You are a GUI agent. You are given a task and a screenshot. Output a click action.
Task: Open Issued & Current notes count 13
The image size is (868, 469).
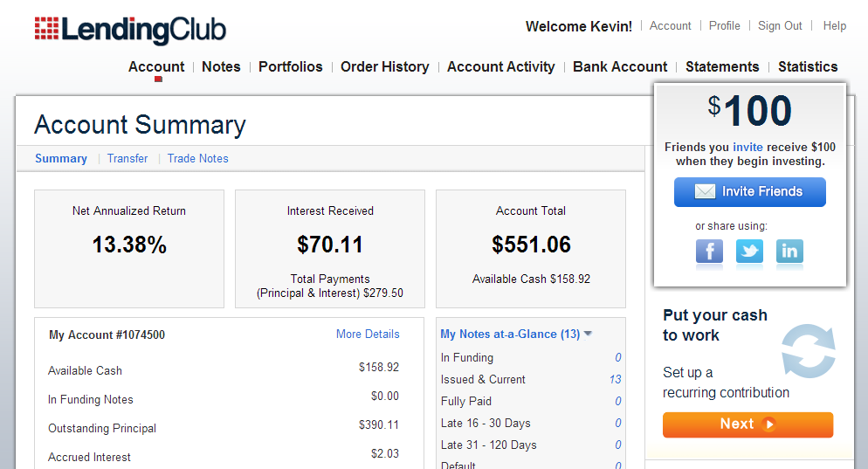pos(615,379)
